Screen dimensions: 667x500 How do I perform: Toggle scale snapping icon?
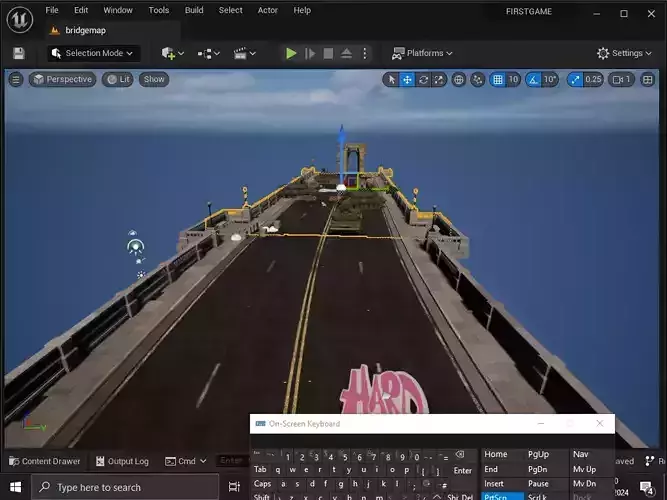[x=575, y=80]
